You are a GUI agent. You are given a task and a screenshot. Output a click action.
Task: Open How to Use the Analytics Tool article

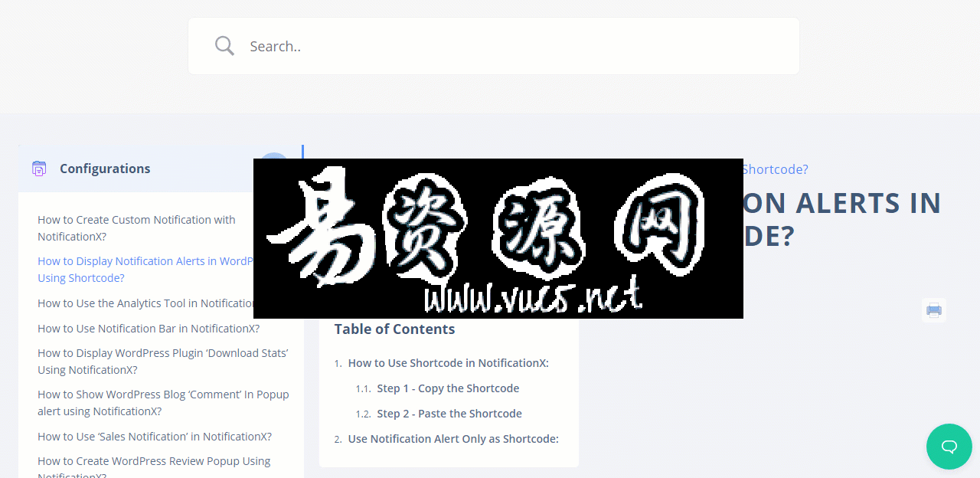[x=145, y=303]
